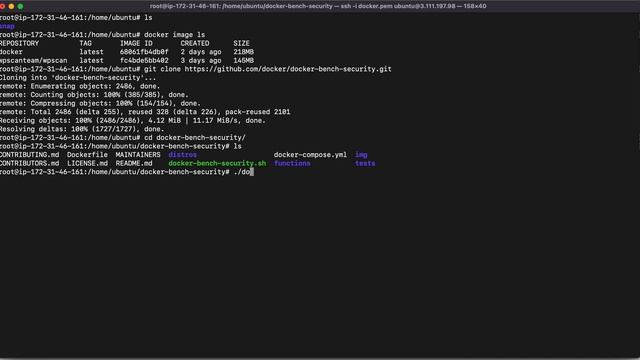640x360 pixels.
Task: Click '3 days ago' created value
Action: click(201, 60)
